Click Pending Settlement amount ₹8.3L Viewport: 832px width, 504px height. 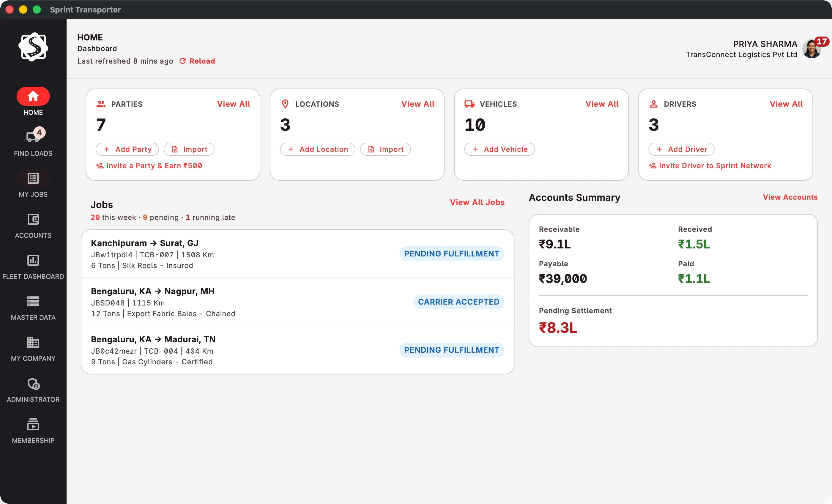coord(558,328)
